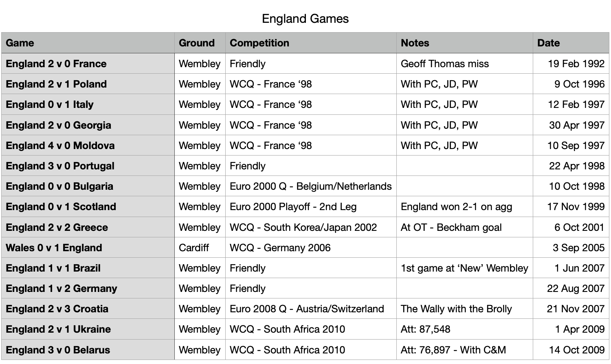Select The Wally with the Brolly cell

click(x=465, y=309)
